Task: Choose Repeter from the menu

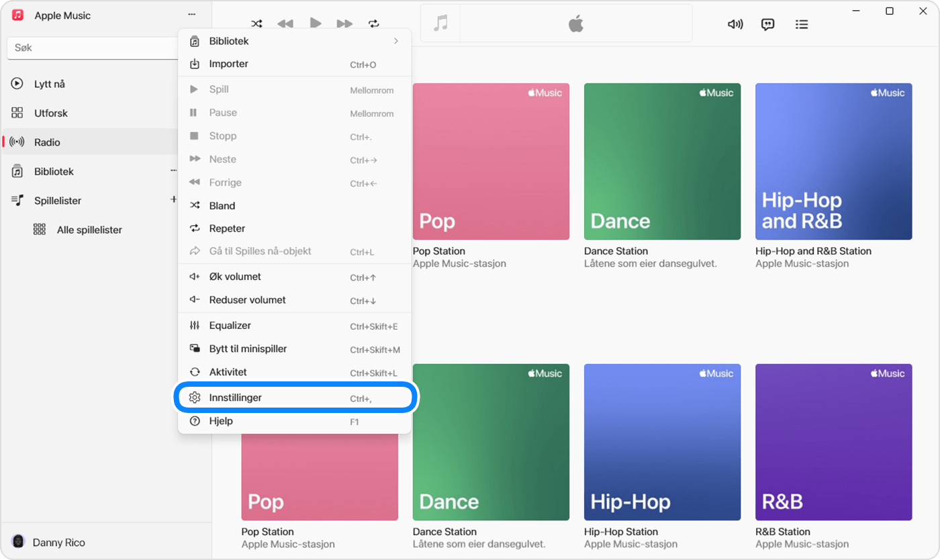Action: tap(294, 228)
